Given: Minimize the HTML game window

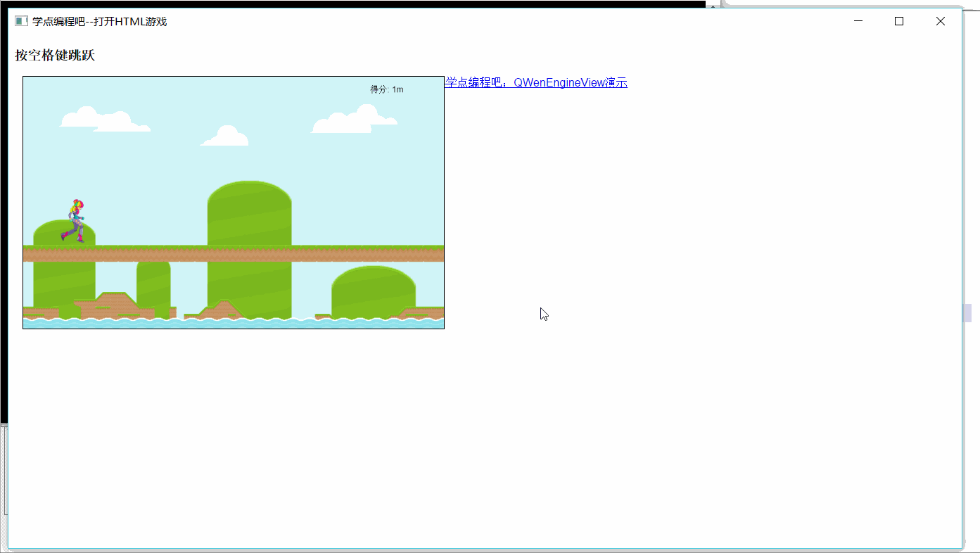Looking at the screenshot, I should 858,21.
